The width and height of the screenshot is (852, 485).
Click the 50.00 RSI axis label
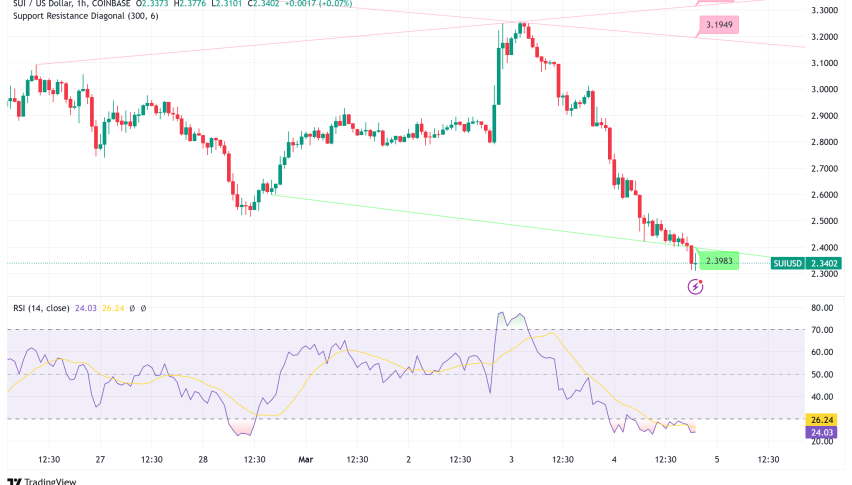(x=822, y=374)
